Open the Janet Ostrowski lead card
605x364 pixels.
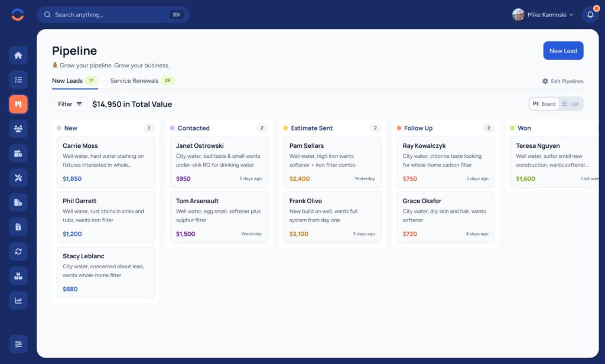coord(219,162)
